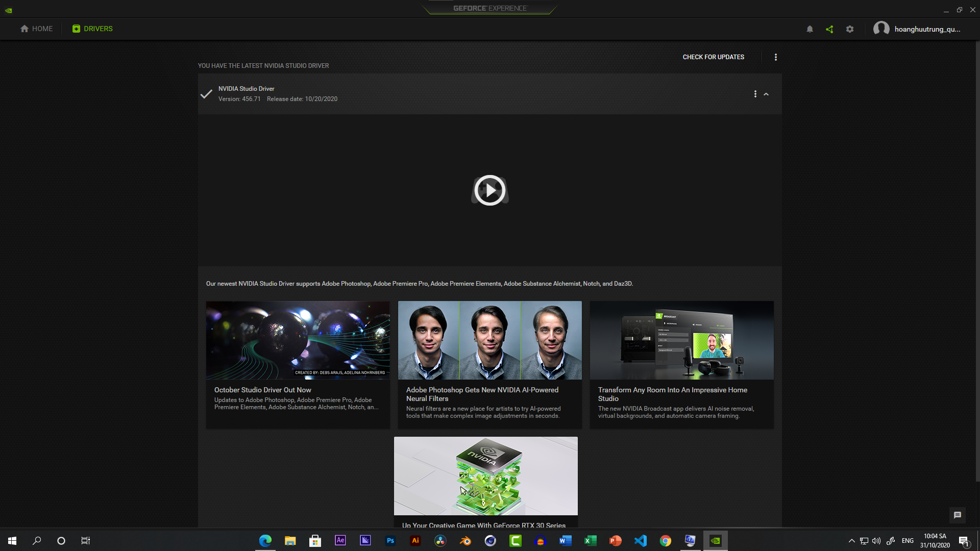Image resolution: width=980 pixels, height=551 pixels.
Task: Open Windows Action Center notifications
Action: (x=964, y=541)
